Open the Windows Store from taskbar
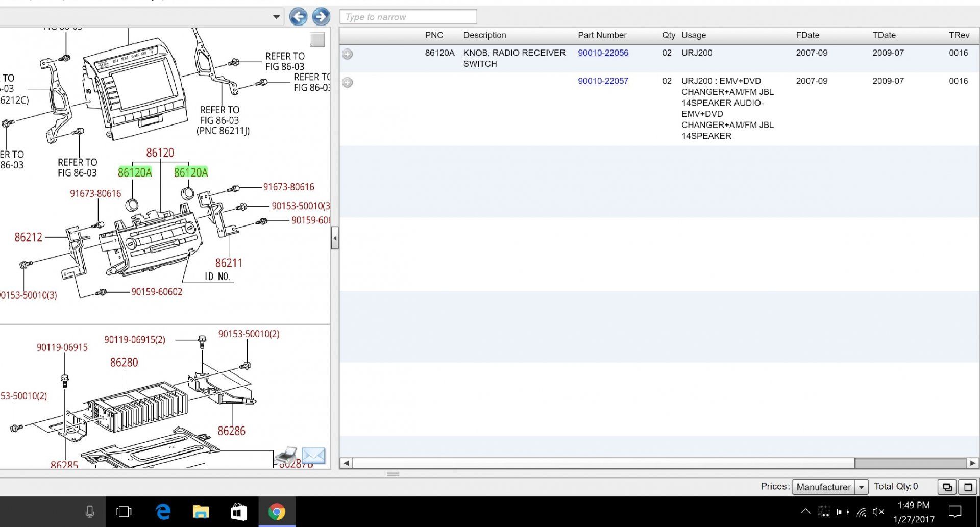 [238, 512]
